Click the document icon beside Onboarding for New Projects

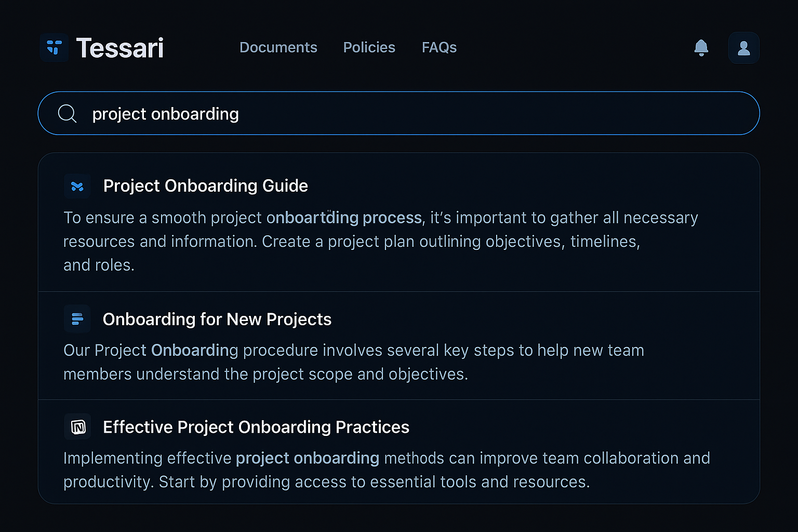(x=77, y=319)
